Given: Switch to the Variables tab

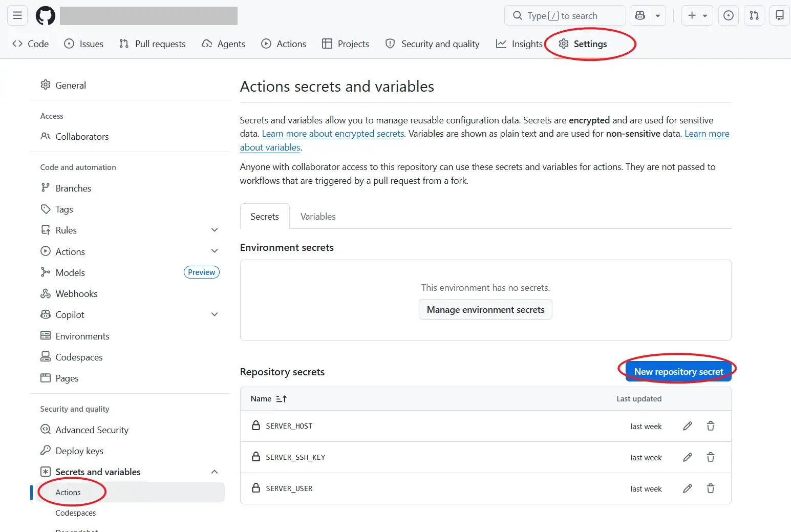Looking at the screenshot, I should point(317,217).
